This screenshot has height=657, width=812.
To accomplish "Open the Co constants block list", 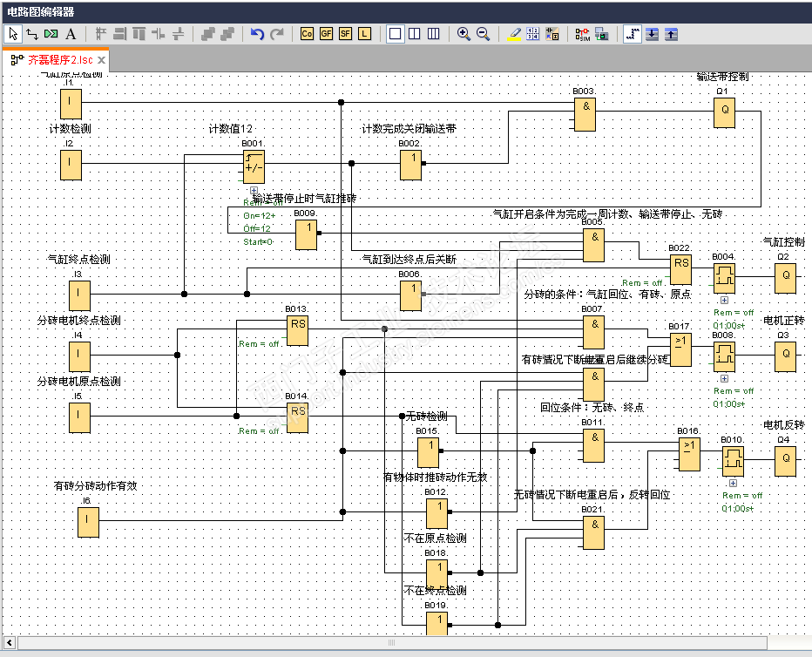I will point(307,34).
